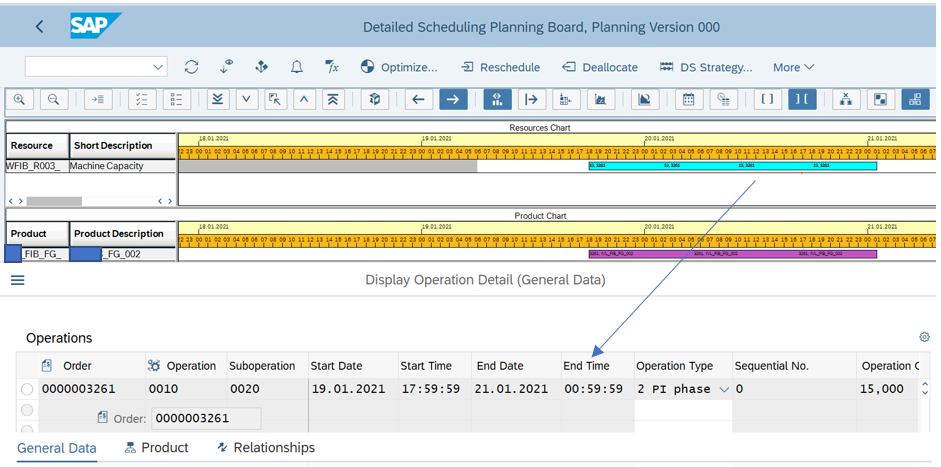Click the 3D box package icon
The width and height of the screenshot is (941, 467).
pos(375,100)
